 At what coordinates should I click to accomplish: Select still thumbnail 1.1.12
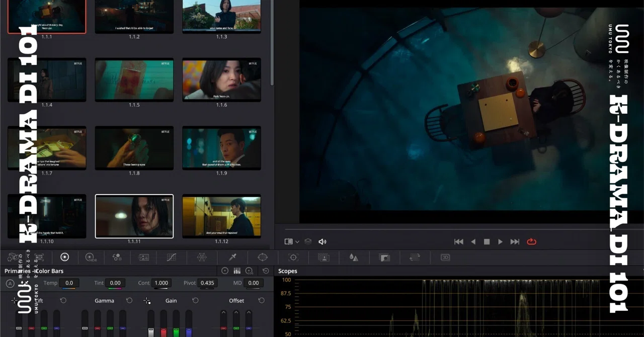click(x=221, y=216)
